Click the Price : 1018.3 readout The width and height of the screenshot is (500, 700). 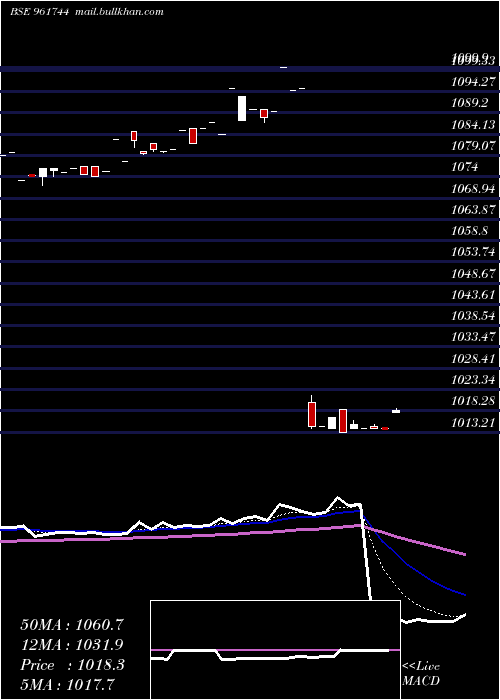tap(72, 665)
